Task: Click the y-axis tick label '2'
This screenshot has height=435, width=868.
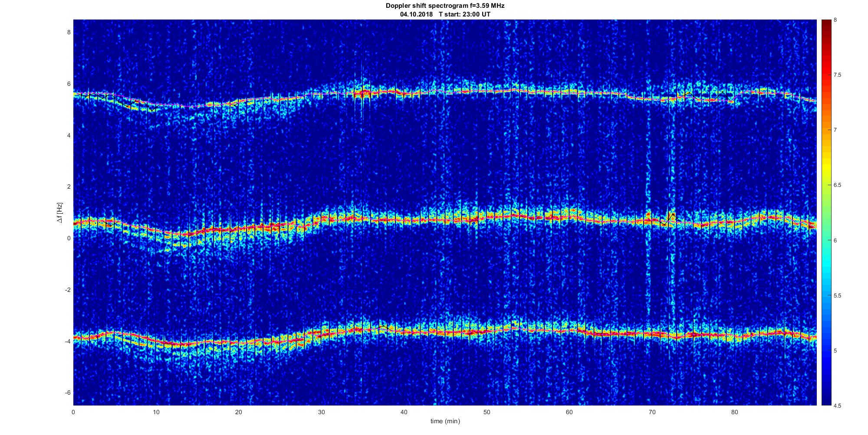Action: tap(68, 186)
